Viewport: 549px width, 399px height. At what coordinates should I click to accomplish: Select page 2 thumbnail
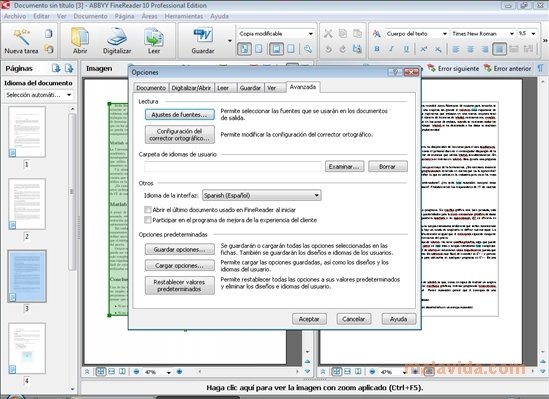[x=27, y=204]
